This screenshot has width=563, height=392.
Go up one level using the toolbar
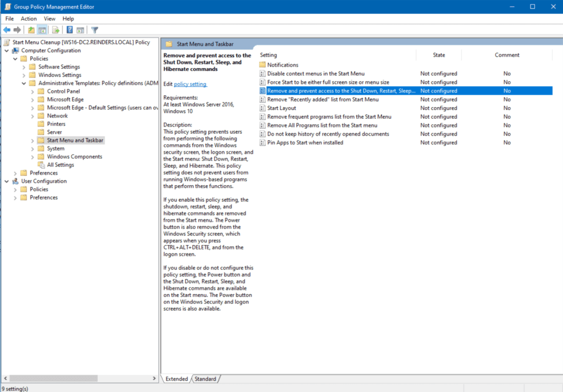pos(31,30)
